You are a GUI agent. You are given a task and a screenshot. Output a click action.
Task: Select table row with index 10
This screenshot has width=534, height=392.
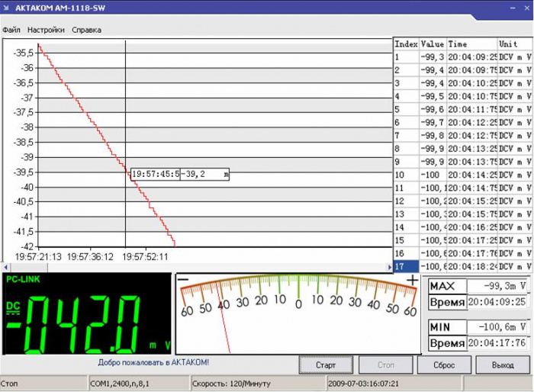[462, 175]
